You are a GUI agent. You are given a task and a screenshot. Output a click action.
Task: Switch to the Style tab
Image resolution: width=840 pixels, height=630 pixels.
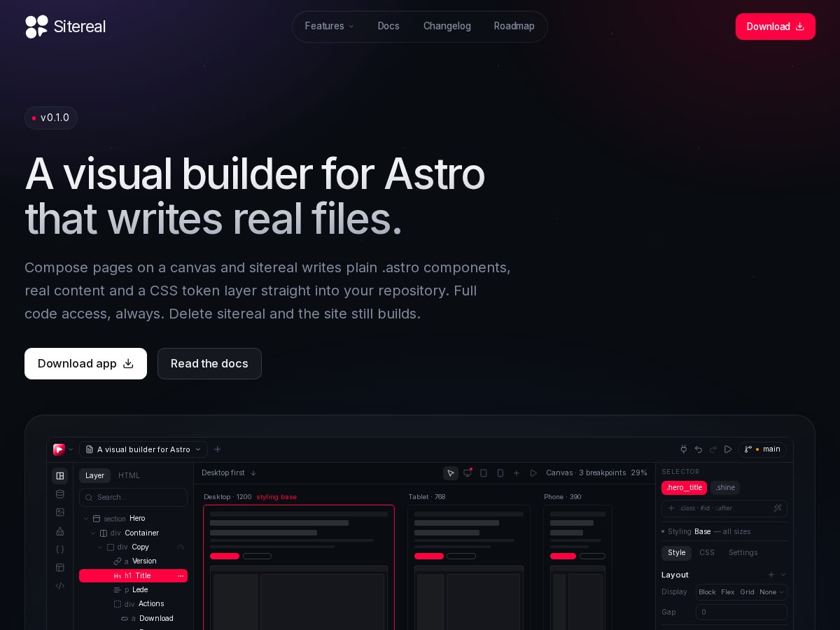point(676,553)
